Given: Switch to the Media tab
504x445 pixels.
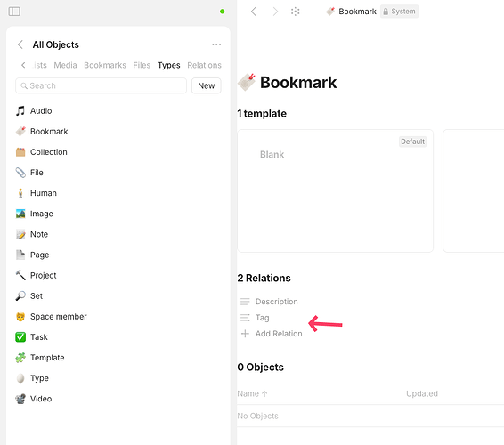Looking at the screenshot, I should click(65, 65).
